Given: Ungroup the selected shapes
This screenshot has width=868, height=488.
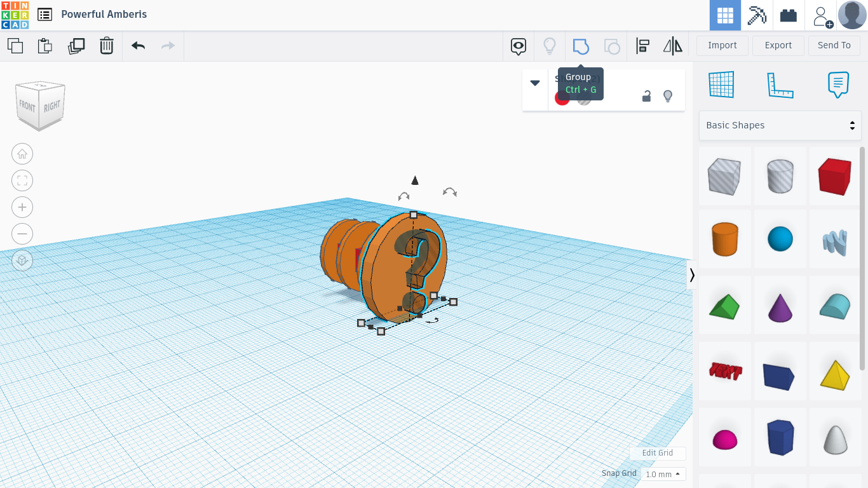Looking at the screenshot, I should pyautogui.click(x=611, y=46).
